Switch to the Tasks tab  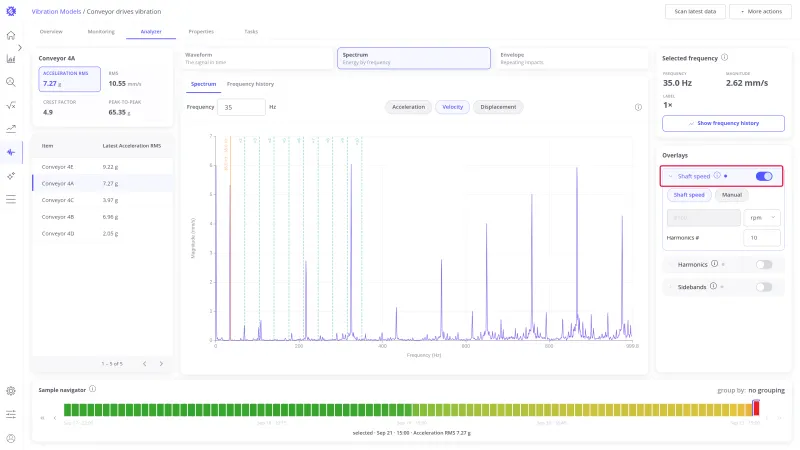point(251,32)
